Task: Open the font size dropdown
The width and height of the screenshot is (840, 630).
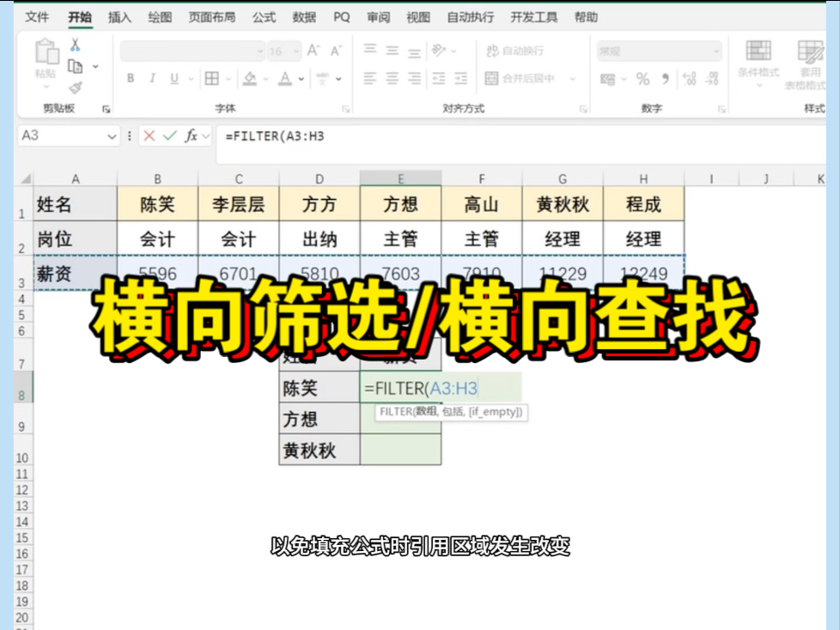Action: pyautogui.click(x=295, y=51)
